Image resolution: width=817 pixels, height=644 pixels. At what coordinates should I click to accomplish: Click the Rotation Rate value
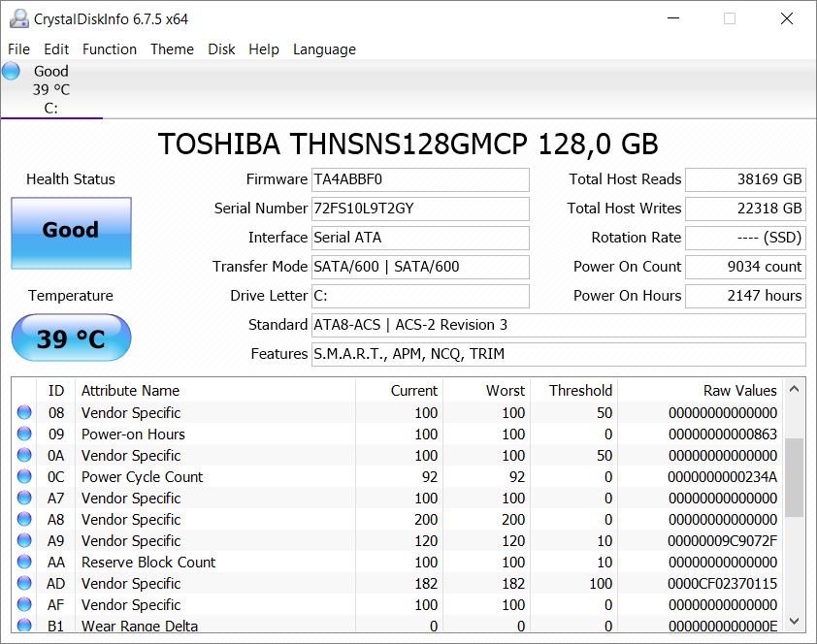tap(745, 238)
